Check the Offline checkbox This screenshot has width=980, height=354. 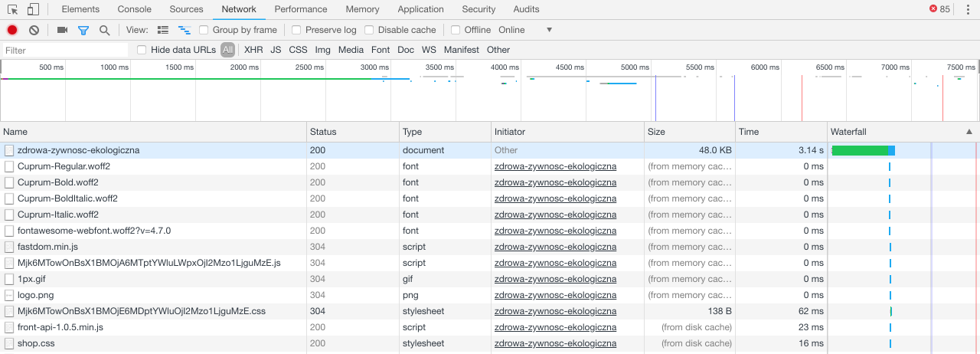[x=456, y=30]
